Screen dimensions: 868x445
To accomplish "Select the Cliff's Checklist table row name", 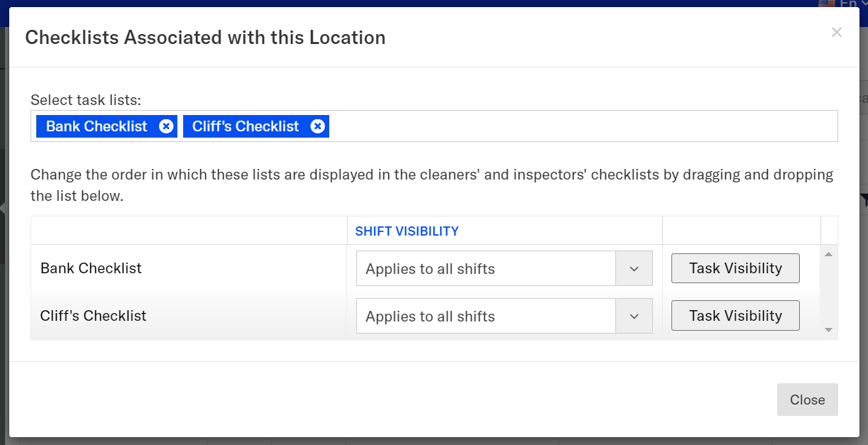I will click(93, 316).
